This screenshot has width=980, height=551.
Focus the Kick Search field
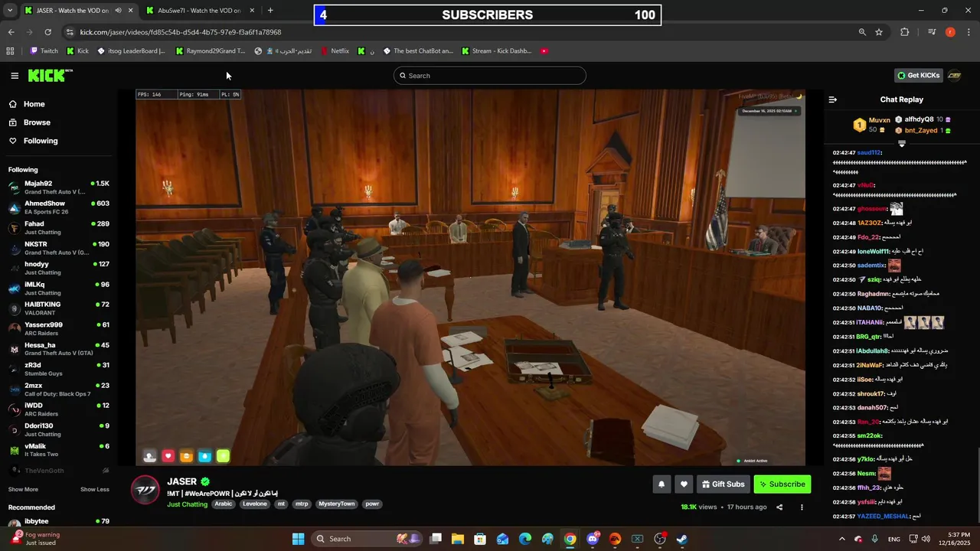coord(490,76)
